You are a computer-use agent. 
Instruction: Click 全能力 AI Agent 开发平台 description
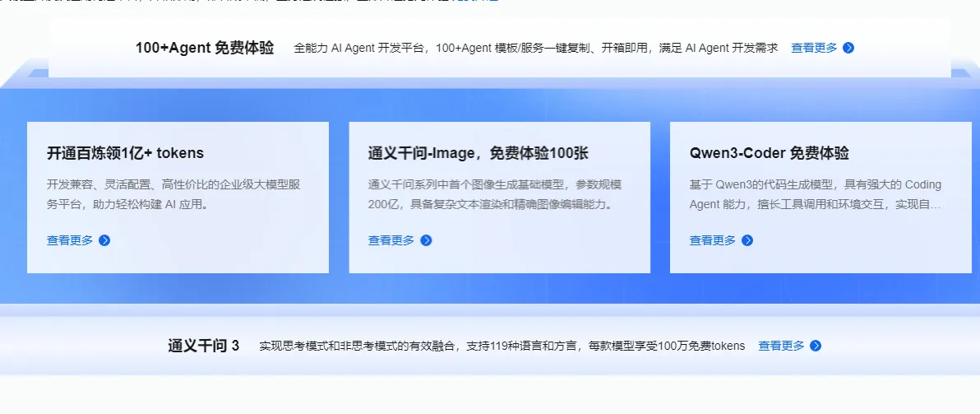click(x=535, y=49)
